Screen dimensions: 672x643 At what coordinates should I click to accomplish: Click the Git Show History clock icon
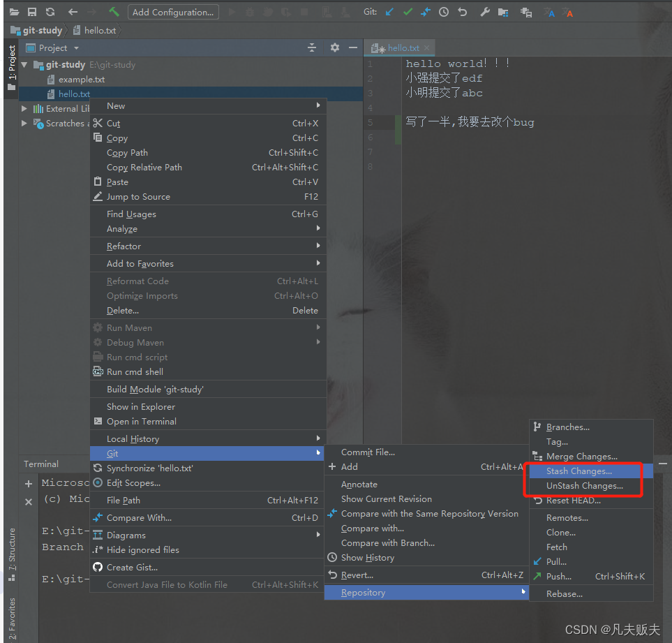444,12
